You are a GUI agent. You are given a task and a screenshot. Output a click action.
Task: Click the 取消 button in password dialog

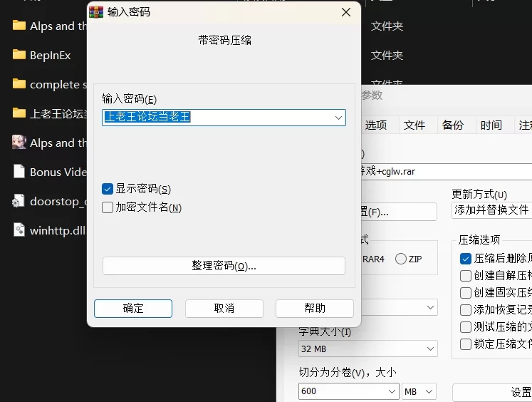click(x=224, y=309)
